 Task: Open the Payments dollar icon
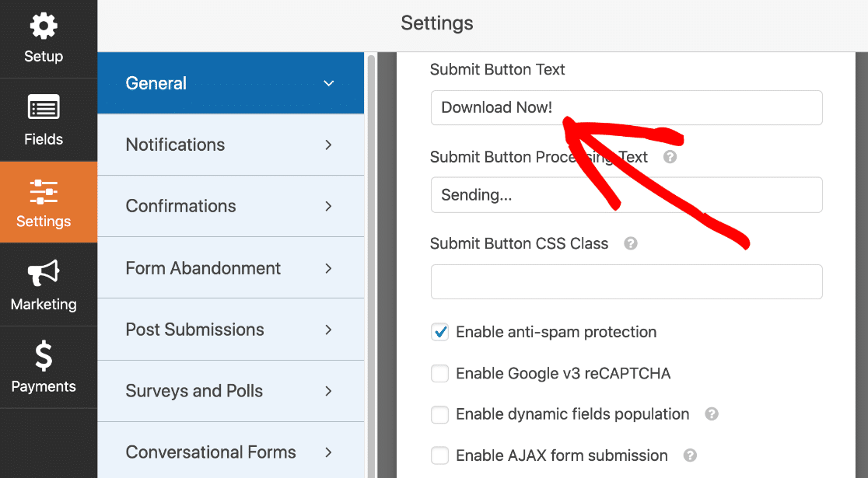pyautogui.click(x=44, y=357)
